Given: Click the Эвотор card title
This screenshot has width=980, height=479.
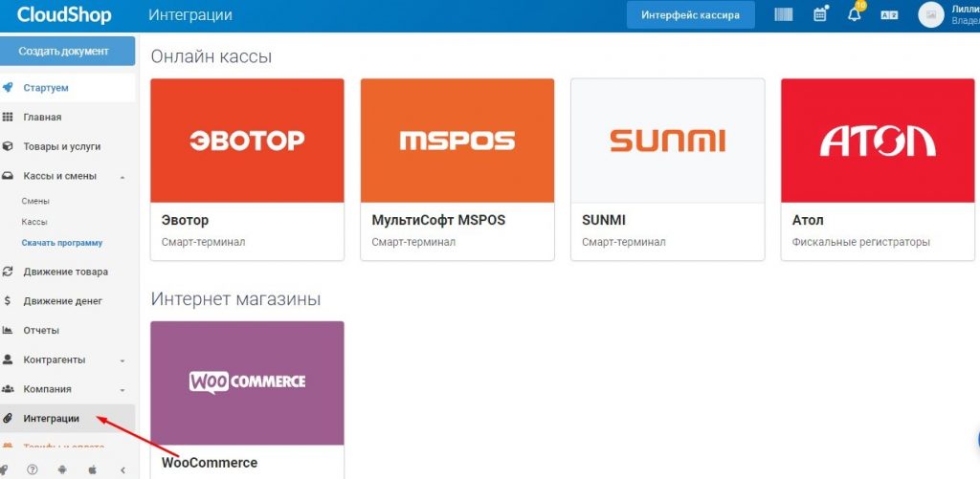Looking at the screenshot, I should [185, 221].
